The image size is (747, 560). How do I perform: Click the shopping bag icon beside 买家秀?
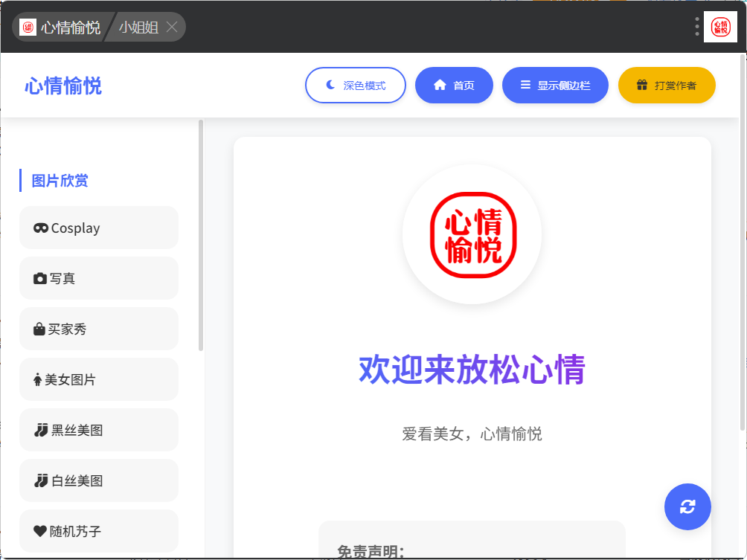coord(39,329)
